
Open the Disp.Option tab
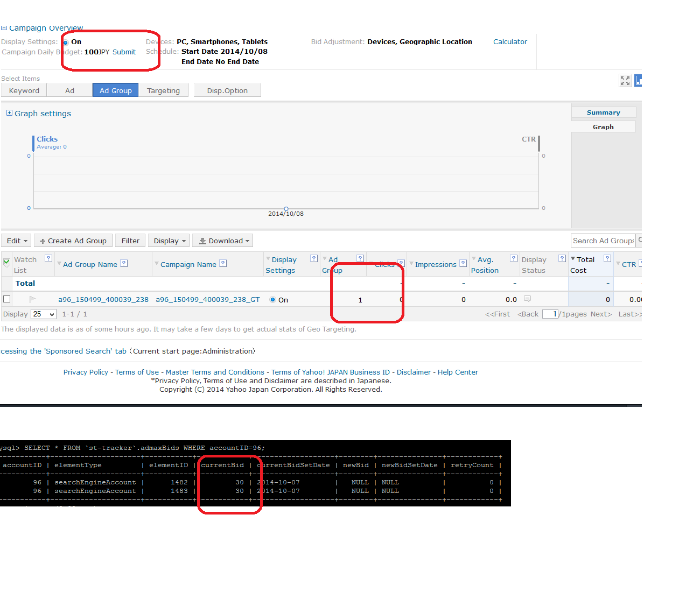[x=227, y=90]
